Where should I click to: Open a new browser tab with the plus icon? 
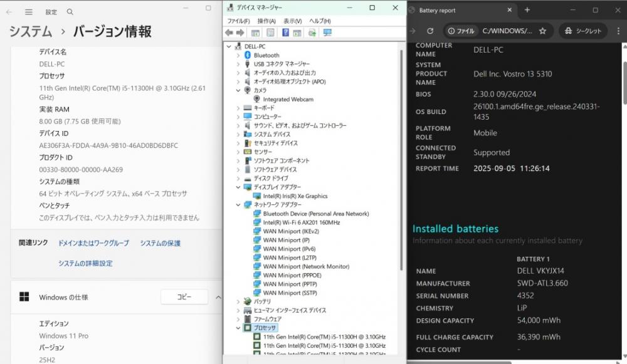[x=527, y=10]
